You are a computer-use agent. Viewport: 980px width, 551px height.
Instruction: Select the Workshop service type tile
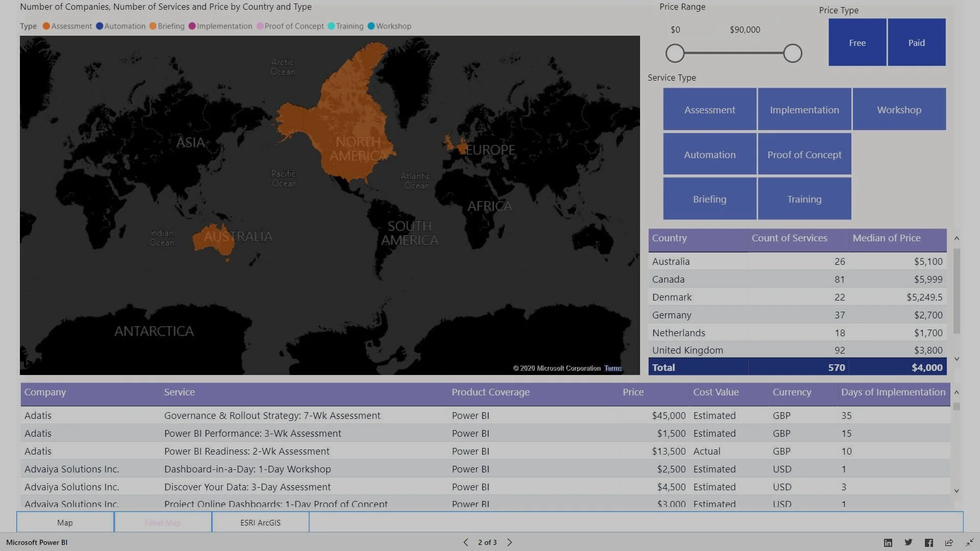click(899, 109)
